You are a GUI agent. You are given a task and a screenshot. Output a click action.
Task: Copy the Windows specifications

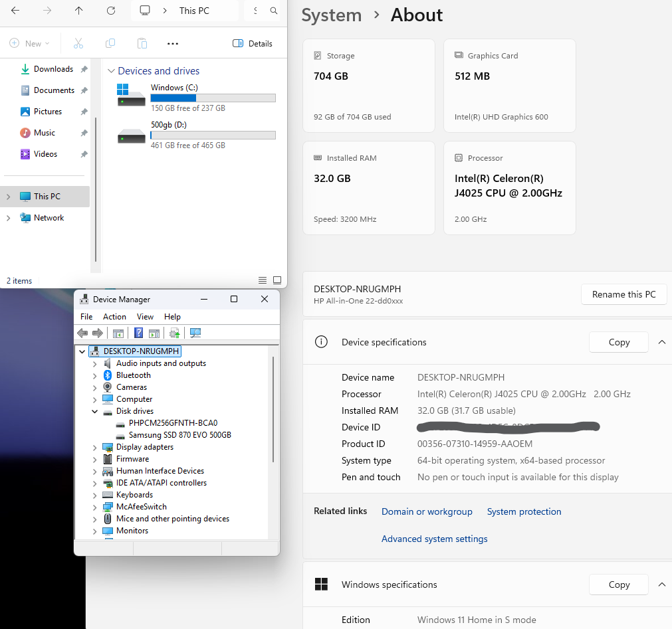(619, 584)
